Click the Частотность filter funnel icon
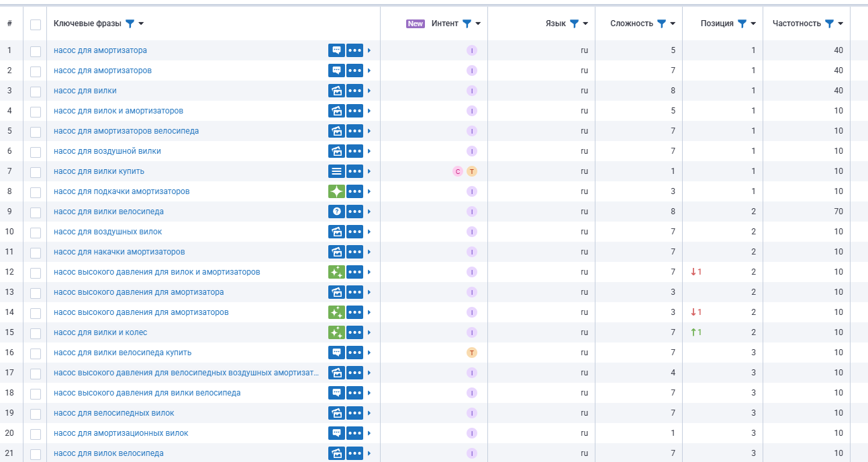The height and width of the screenshot is (462, 868). tap(830, 24)
